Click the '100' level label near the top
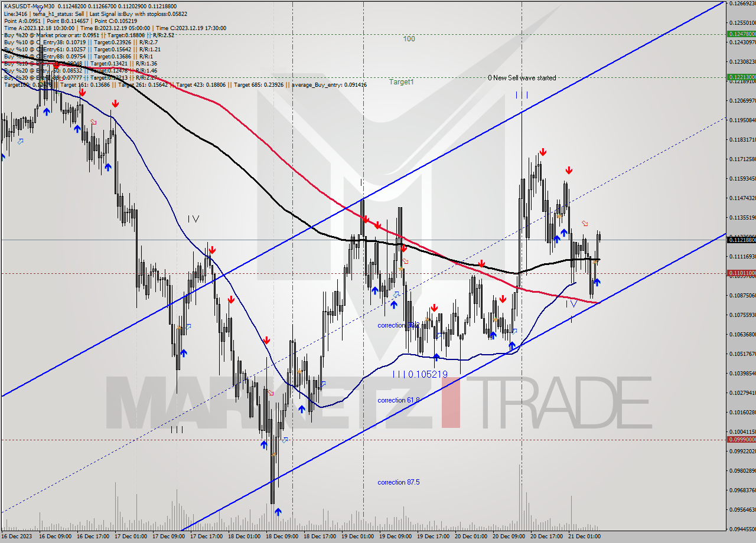The height and width of the screenshot is (543, 756). [x=409, y=39]
